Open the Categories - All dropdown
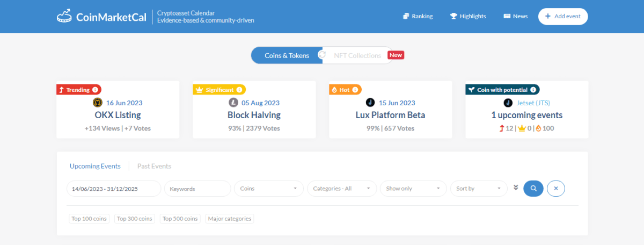The width and height of the screenshot is (644, 245). coord(342,189)
